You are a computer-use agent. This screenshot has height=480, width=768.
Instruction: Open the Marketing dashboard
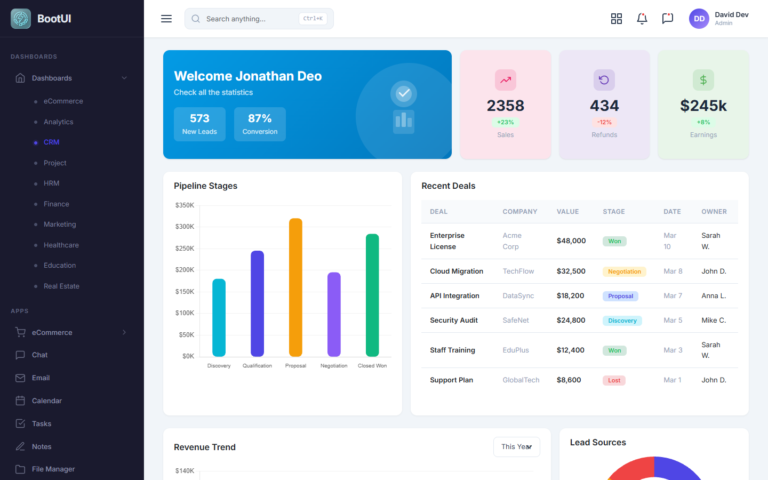60,224
